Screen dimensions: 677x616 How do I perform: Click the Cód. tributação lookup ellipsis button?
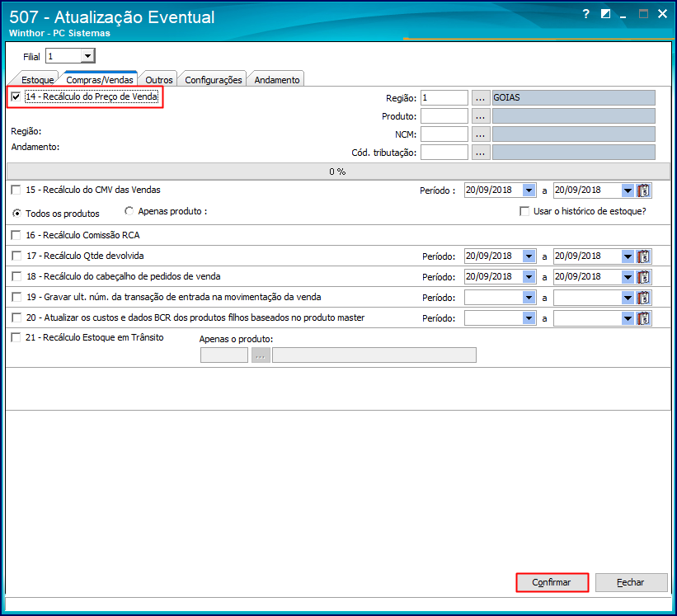click(x=481, y=153)
